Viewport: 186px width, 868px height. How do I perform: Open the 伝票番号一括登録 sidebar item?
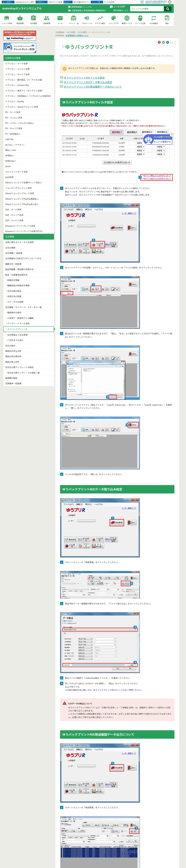pyautogui.click(x=29, y=384)
